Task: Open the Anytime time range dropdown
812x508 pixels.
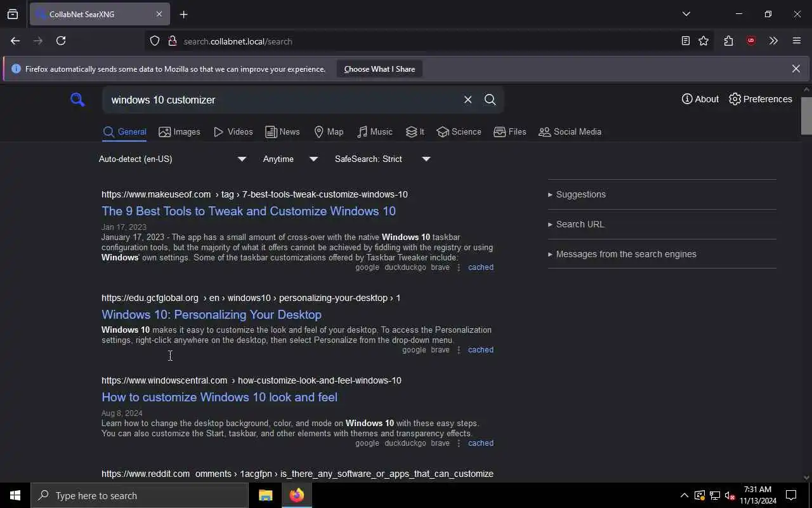Action: (291, 159)
